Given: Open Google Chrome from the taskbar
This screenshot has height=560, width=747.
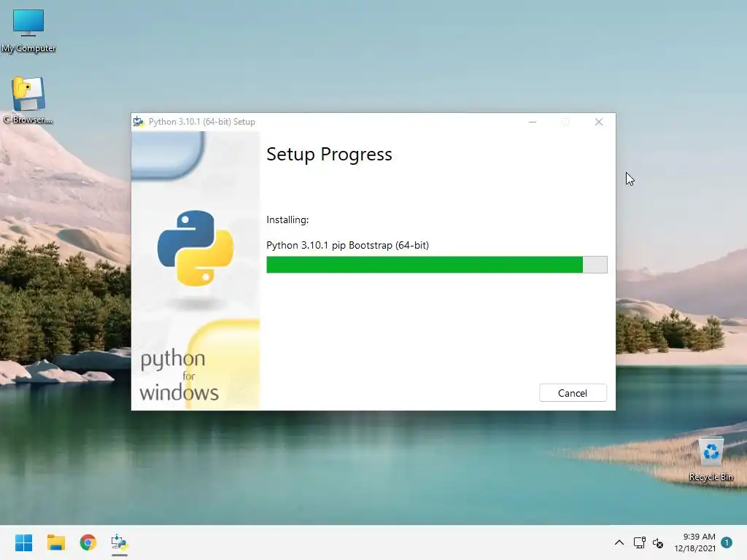Looking at the screenshot, I should point(88,542).
